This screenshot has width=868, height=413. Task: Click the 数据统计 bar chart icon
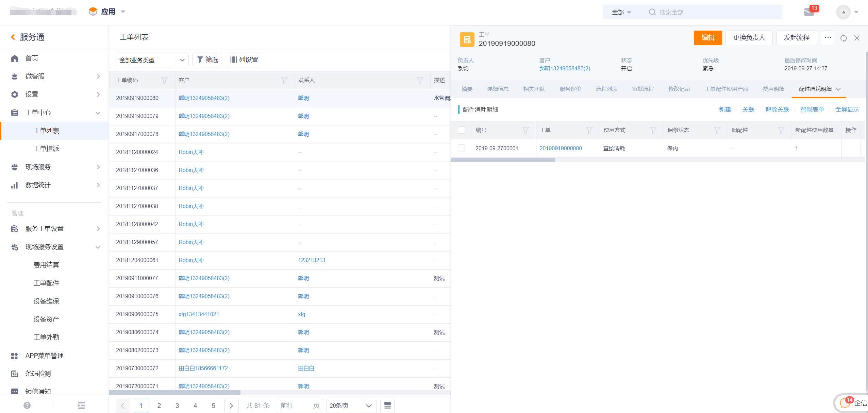[14, 185]
